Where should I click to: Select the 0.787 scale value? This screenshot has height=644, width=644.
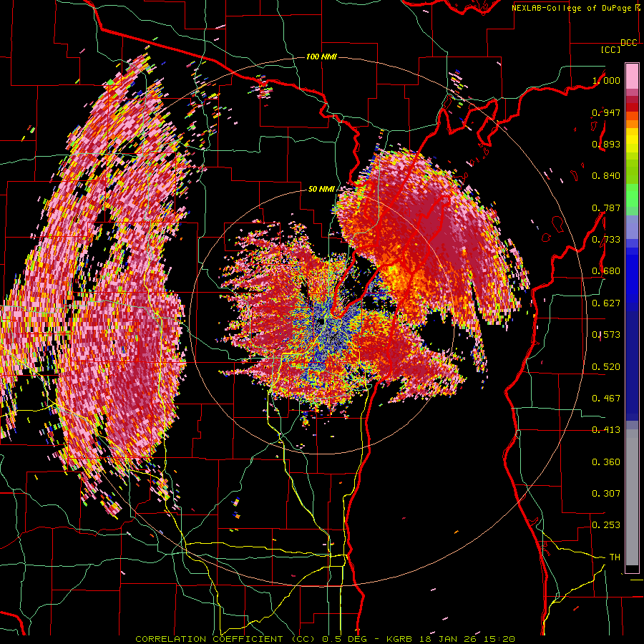(x=606, y=208)
